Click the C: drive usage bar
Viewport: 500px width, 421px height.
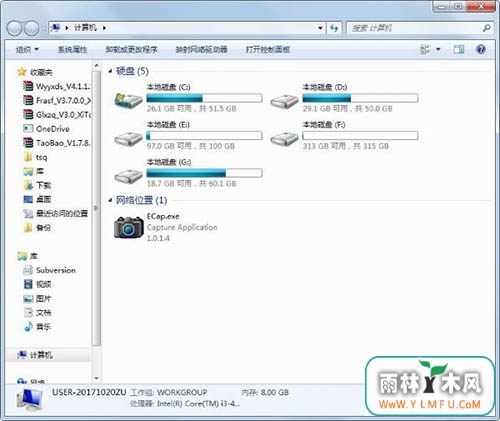click(204, 98)
